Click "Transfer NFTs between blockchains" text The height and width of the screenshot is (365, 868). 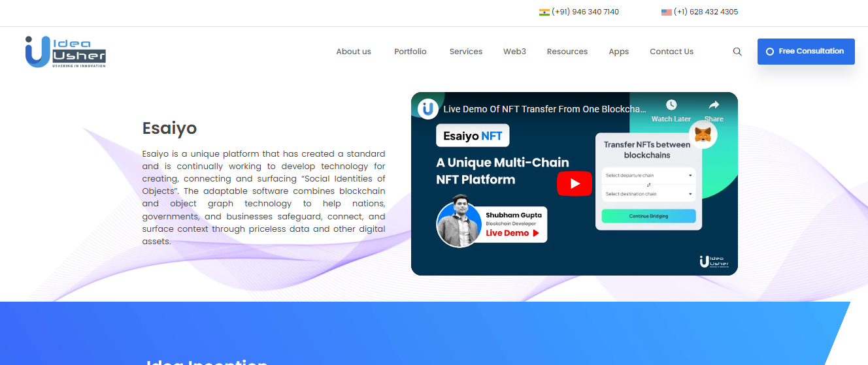click(x=647, y=150)
